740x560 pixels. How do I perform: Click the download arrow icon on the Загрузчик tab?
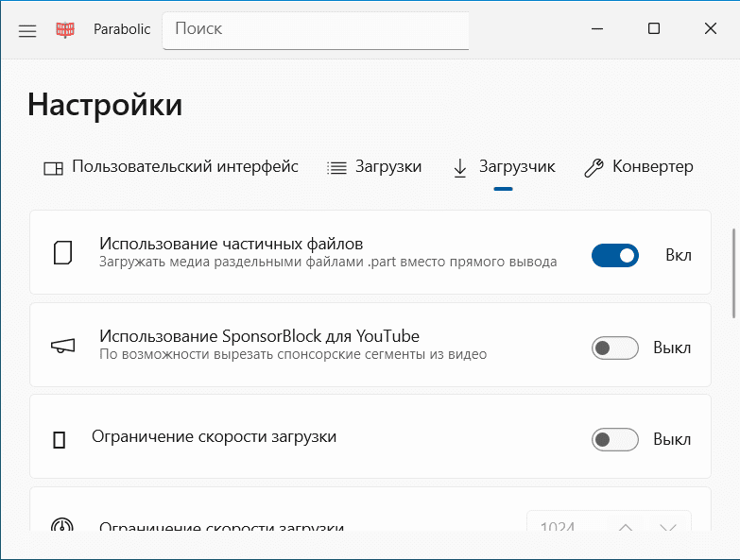pyautogui.click(x=460, y=168)
